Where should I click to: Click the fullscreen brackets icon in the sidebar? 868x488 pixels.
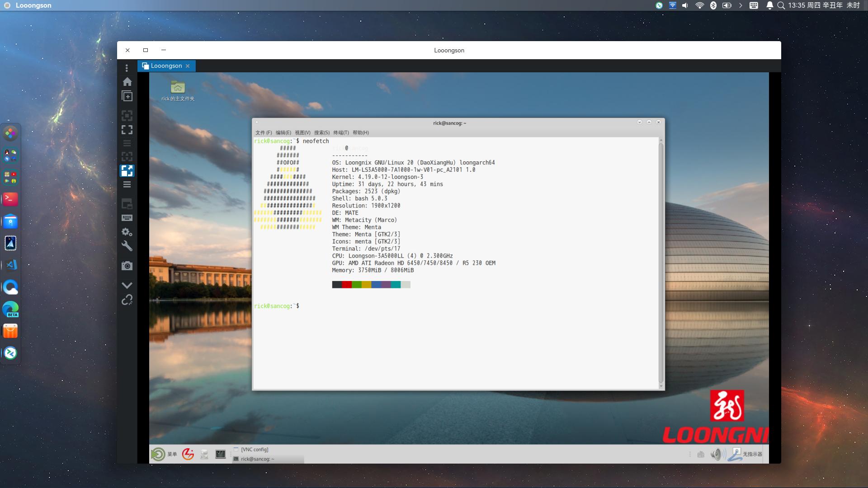point(127,130)
